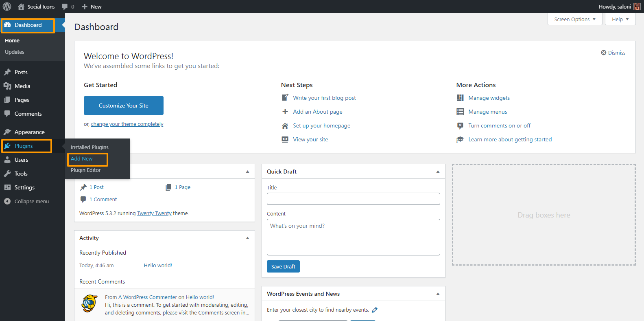Screen dimensions: 644x321
Task: Click the widgets icon beside Manage widgets
Action: pyautogui.click(x=460, y=98)
